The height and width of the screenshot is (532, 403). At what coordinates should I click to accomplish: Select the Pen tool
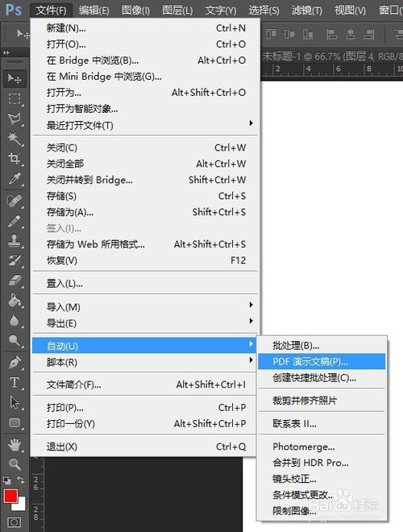click(15, 363)
